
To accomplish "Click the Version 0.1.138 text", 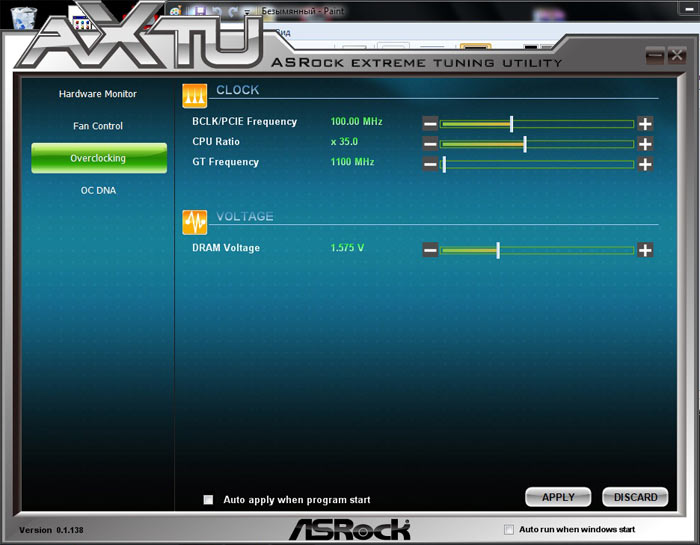I will click(x=51, y=530).
